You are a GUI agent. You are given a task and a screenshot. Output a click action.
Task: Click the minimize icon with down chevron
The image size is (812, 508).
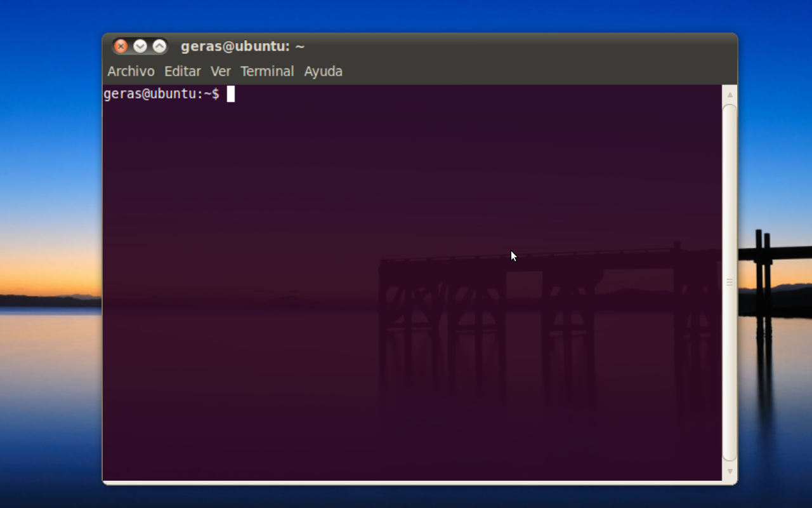pos(139,46)
